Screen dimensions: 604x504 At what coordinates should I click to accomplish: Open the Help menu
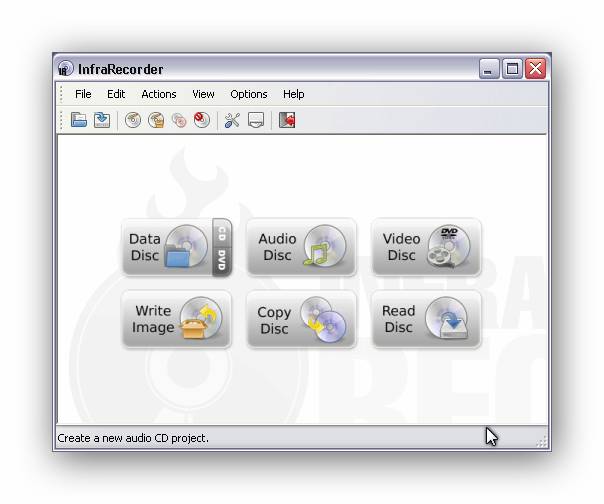click(x=294, y=94)
